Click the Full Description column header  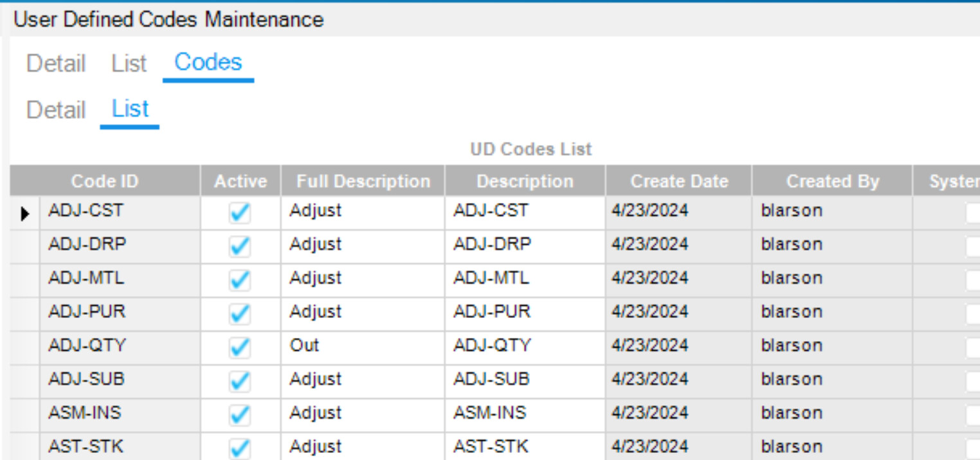tap(363, 182)
